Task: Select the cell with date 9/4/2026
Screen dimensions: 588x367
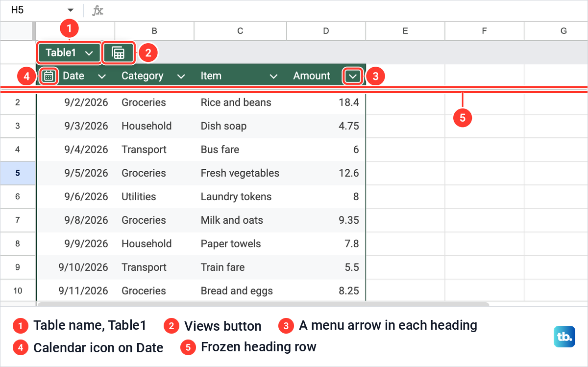Action: pos(76,150)
